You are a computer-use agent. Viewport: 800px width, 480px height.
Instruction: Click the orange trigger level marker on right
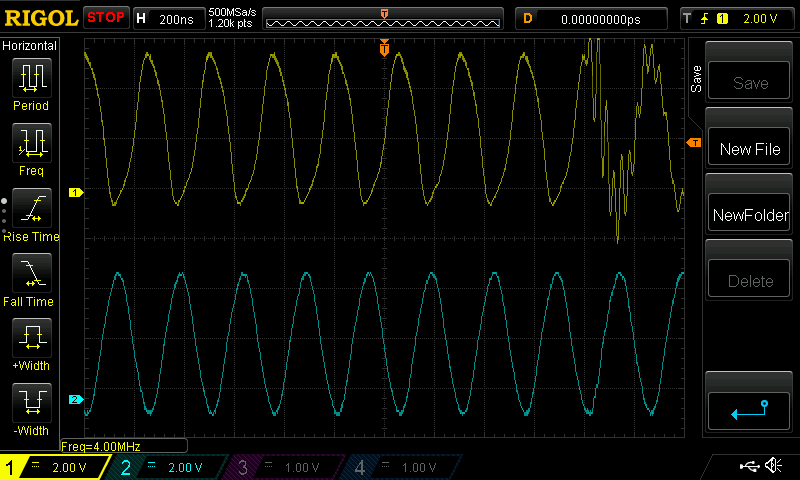click(x=693, y=143)
